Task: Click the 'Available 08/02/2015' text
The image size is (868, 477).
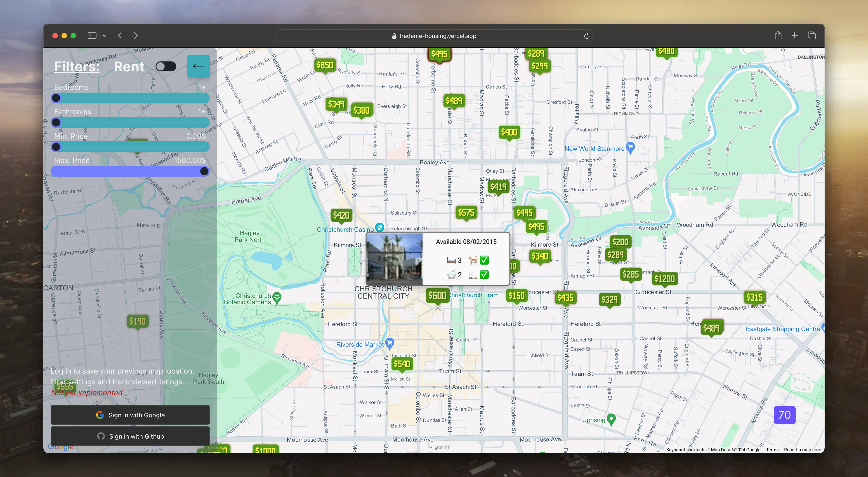Action: [x=466, y=242]
